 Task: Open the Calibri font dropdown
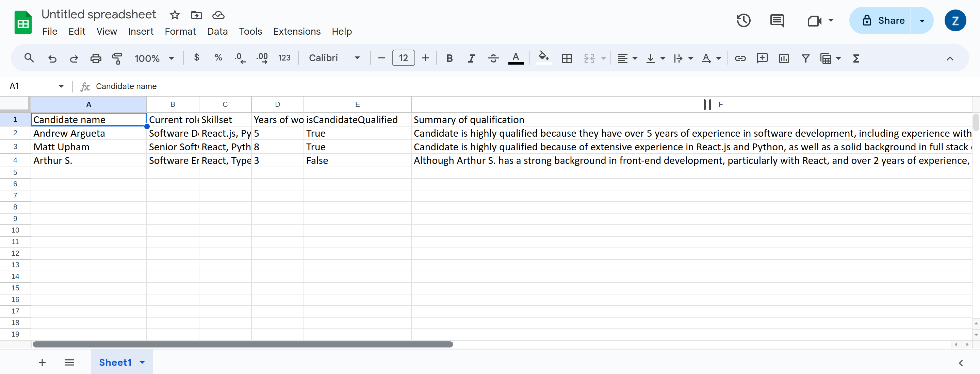point(334,58)
